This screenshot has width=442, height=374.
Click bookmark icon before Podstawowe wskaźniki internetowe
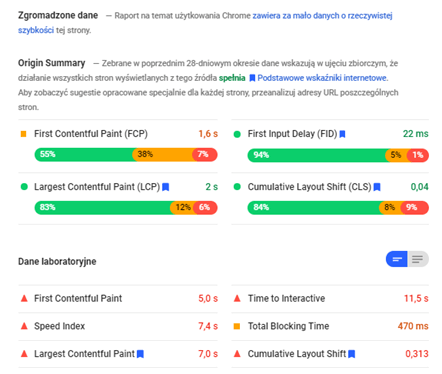click(252, 78)
